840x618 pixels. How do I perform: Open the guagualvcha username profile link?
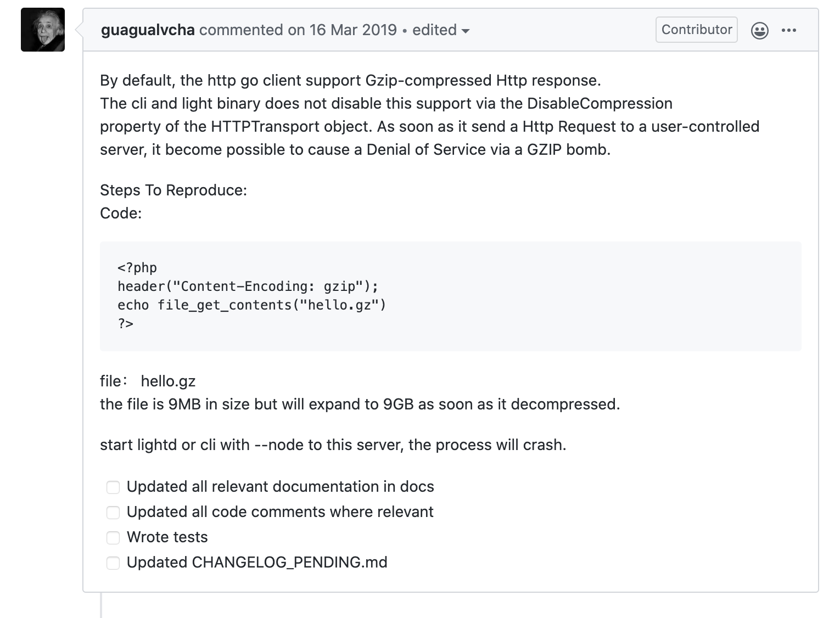148,30
